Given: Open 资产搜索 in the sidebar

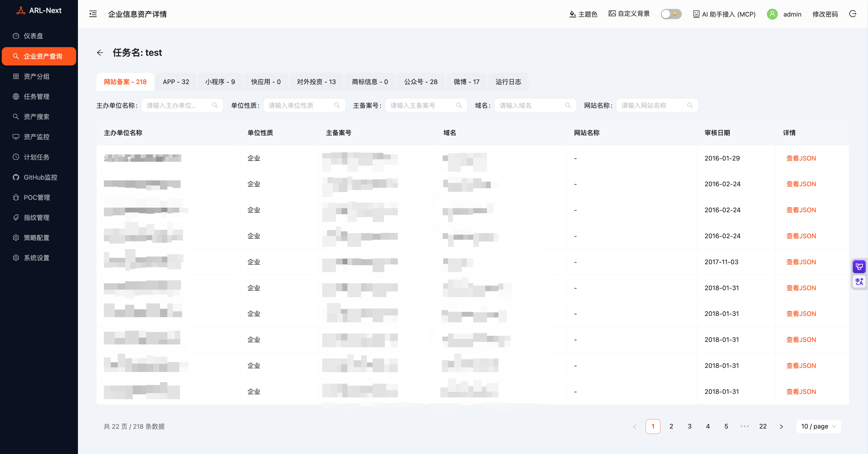Looking at the screenshot, I should point(39,117).
